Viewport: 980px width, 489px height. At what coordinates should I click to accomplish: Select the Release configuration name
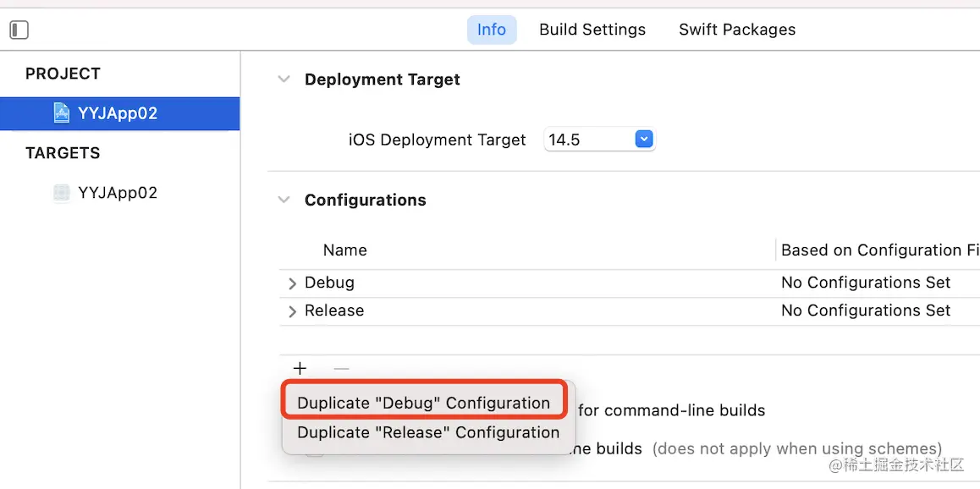click(334, 310)
